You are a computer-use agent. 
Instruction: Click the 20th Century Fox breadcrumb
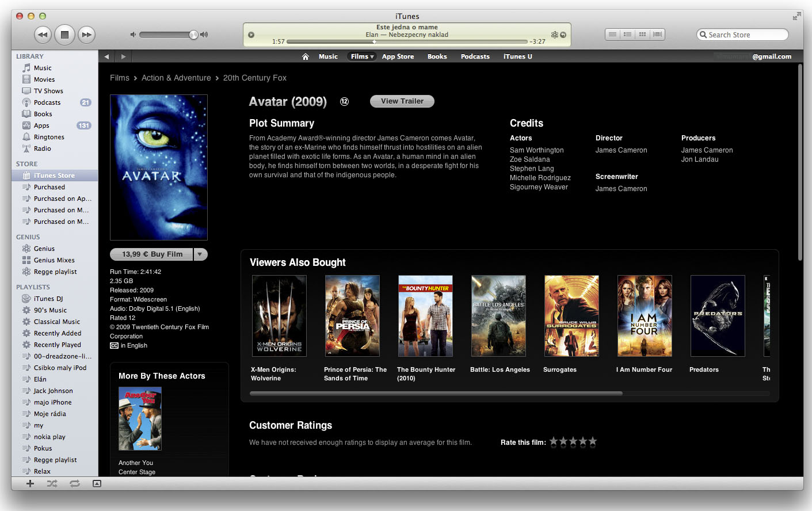click(255, 78)
